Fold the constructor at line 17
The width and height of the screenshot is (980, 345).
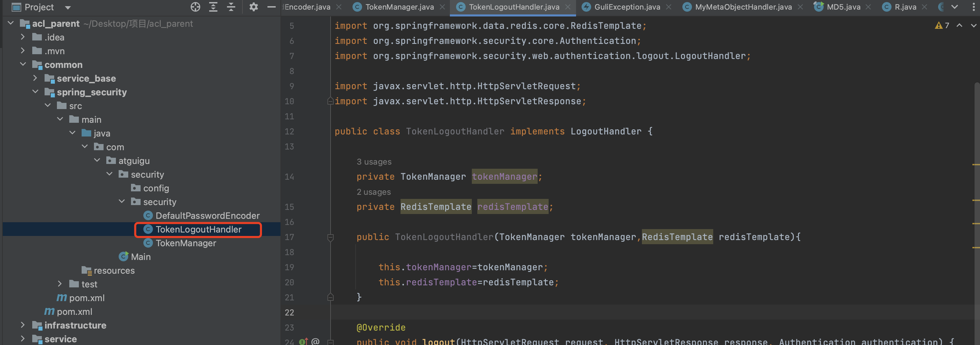pos(330,237)
